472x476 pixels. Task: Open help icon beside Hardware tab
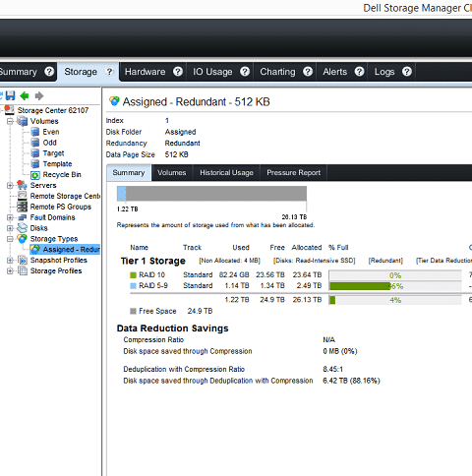(178, 72)
